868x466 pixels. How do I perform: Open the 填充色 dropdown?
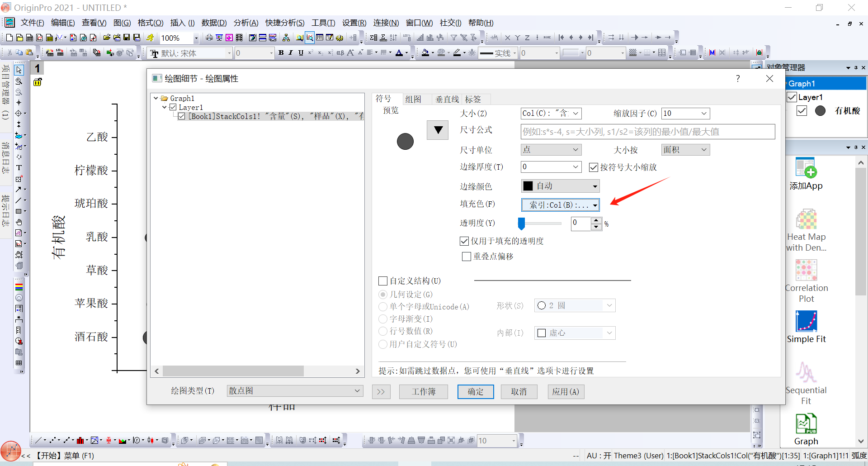coord(560,205)
